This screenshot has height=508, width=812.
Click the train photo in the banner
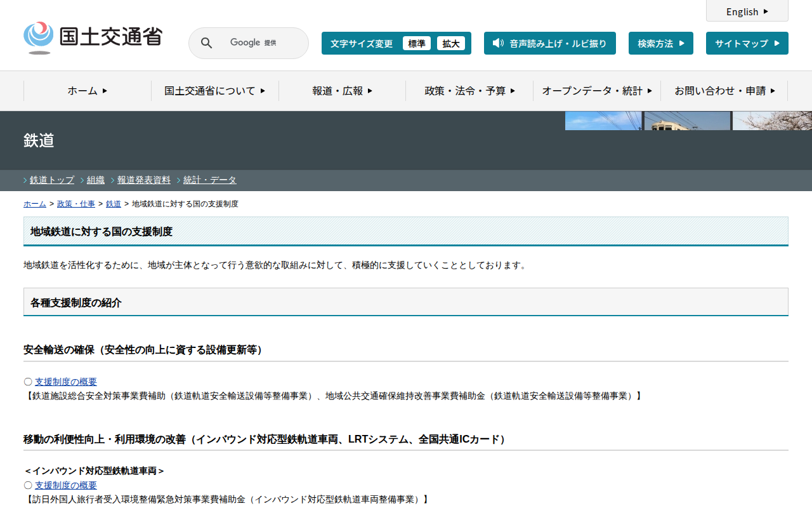click(686, 121)
